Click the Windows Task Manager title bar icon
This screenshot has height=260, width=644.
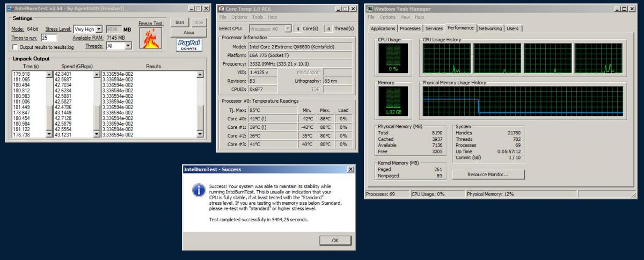[x=370, y=9]
